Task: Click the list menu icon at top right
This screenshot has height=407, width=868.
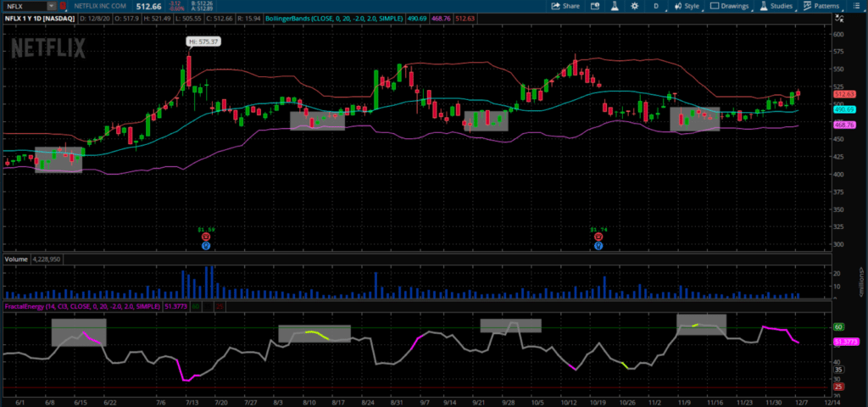Action: click(858, 6)
